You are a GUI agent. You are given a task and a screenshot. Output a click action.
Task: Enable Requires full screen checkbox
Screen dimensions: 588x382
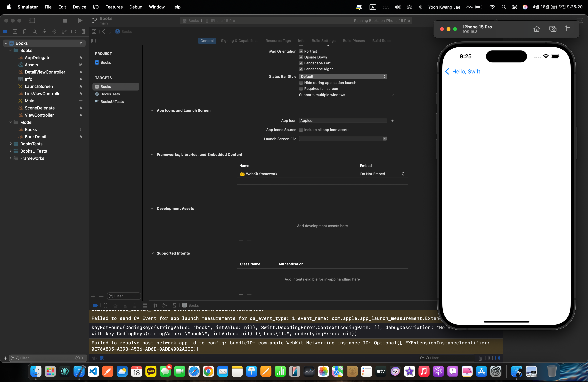pyautogui.click(x=301, y=89)
